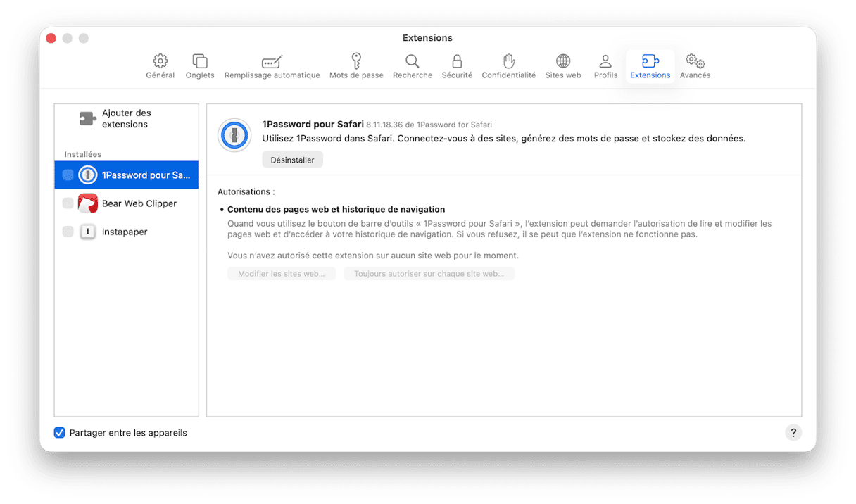This screenshot has width=856, height=504.
Task: Click Ajouter des extensions
Action: (x=125, y=118)
